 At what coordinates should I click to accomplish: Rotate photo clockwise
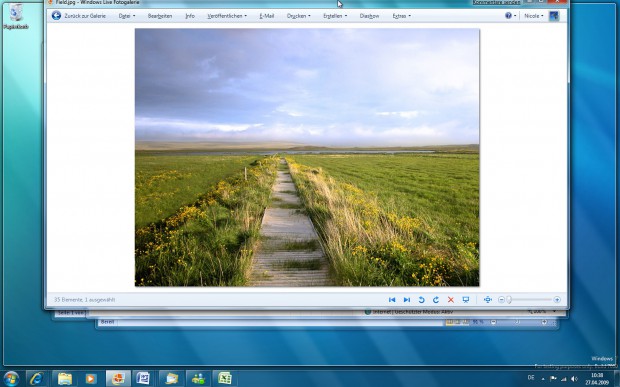436,300
